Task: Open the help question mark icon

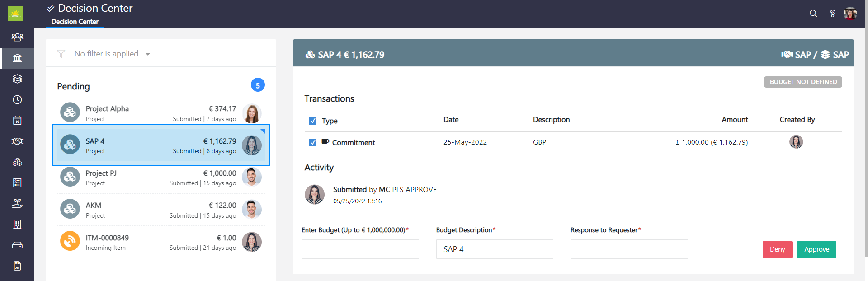Action: (832, 14)
